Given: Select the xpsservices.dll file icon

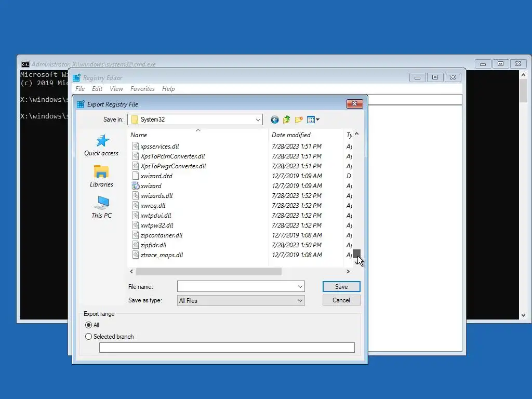Looking at the screenshot, I should 136,146.
